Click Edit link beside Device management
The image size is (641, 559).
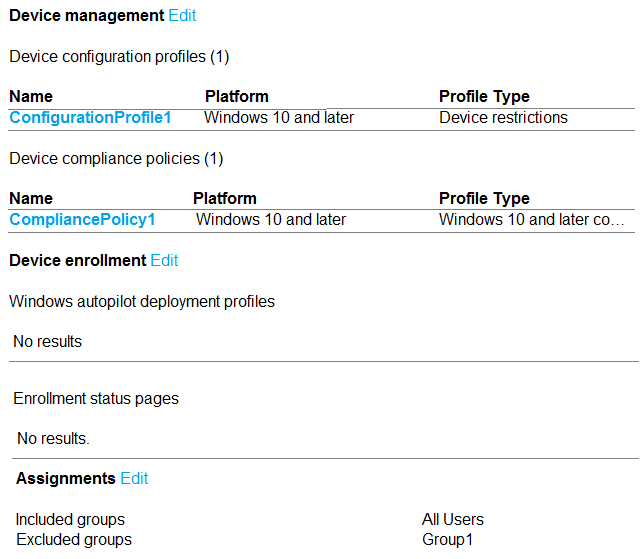(x=182, y=16)
